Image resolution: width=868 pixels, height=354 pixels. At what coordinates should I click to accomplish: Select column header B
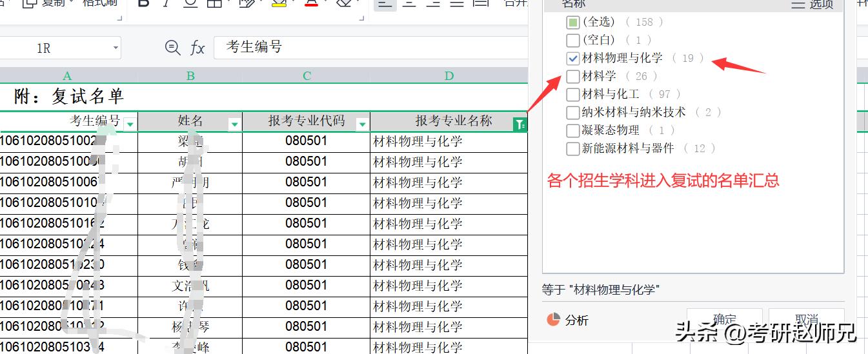tap(190, 75)
